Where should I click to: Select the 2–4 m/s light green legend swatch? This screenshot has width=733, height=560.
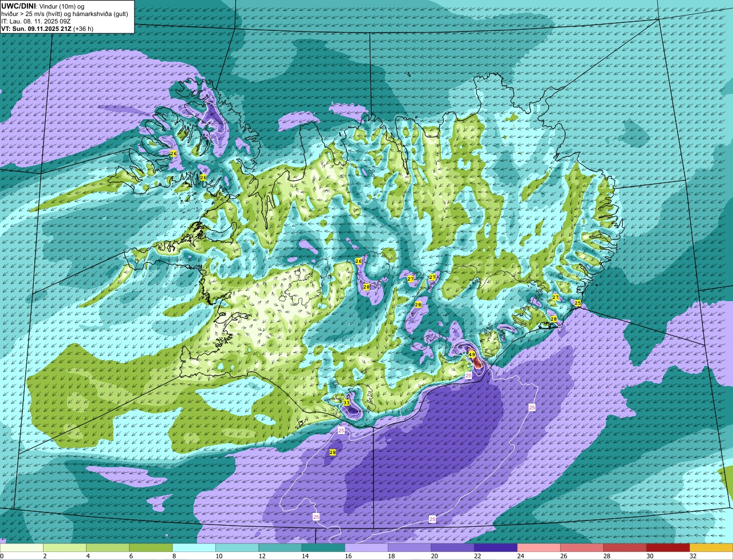tap(65, 548)
